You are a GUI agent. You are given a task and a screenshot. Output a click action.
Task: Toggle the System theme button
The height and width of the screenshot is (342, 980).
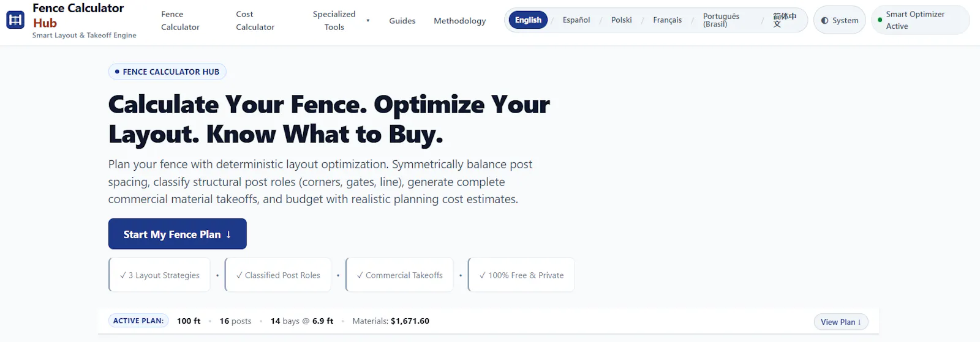tap(840, 20)
